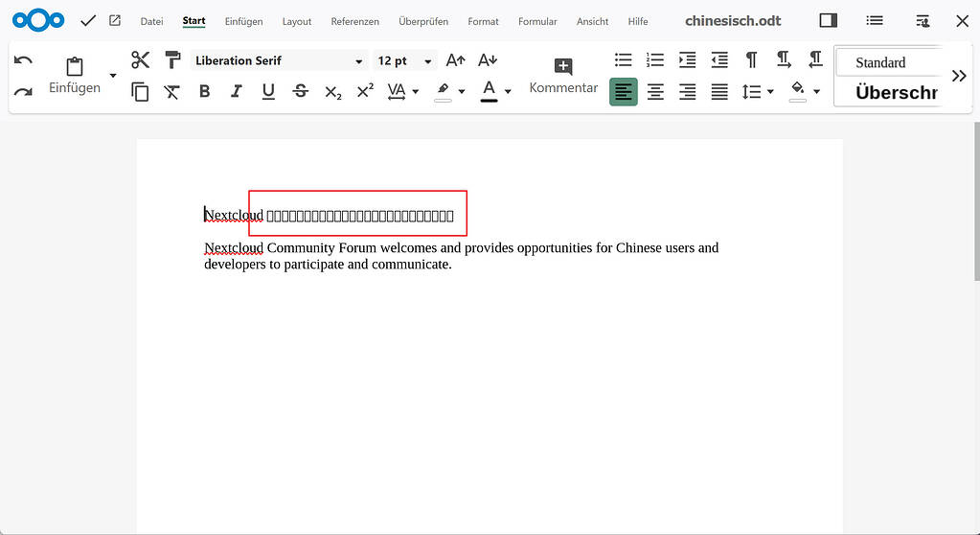Click the right-to-left paragraph direction icon
Image resolution: width=980 pixels, height=535 pixels.
click(815, 60)
